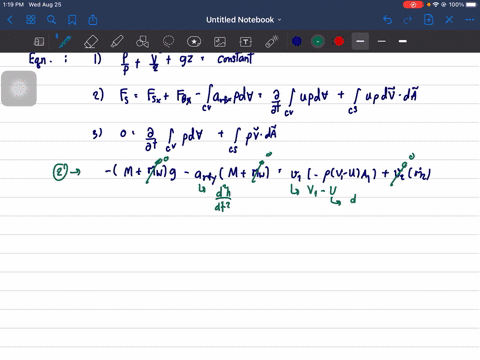Close editing mode with the X icon
Screen dimensions: 480x360
tap(449, 20)
